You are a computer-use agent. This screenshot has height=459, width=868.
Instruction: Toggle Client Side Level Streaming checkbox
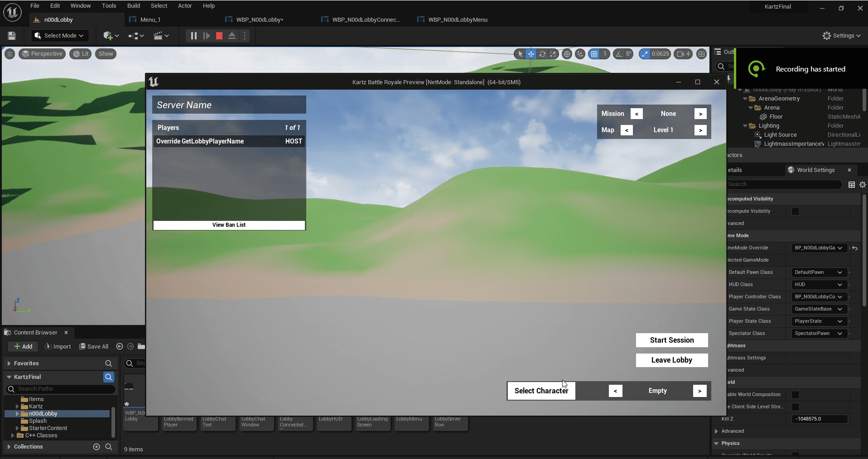tap(796, 407)
